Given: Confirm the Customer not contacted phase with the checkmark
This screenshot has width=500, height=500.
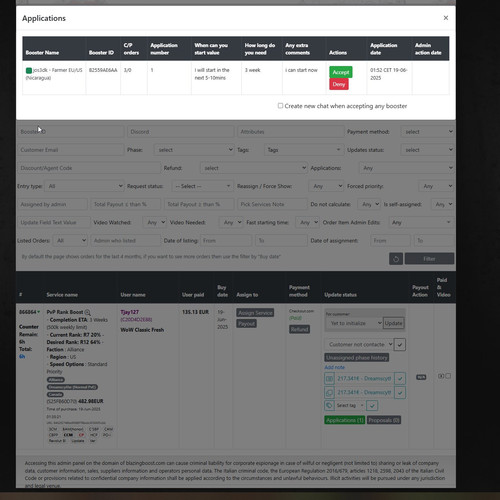Looking at the screenshot, I should [x=400, y=345].
